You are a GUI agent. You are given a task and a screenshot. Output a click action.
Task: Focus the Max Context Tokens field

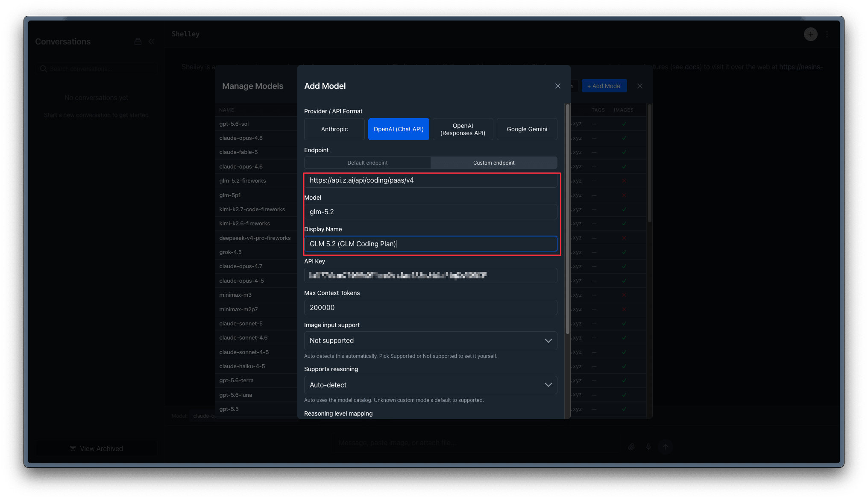[431, 307]
